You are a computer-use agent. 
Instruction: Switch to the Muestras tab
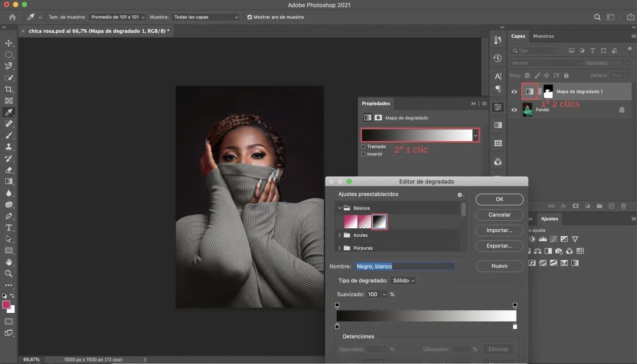pyautogui.click(x=543, y=36)
